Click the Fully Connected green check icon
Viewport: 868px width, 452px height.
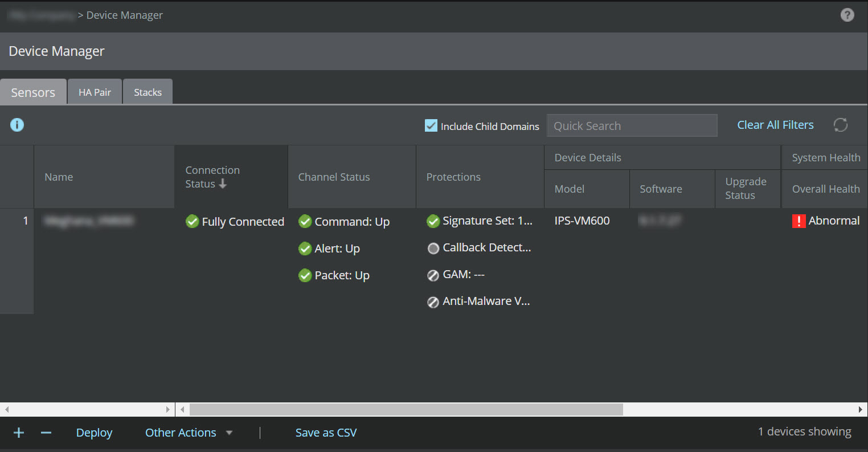193,221
